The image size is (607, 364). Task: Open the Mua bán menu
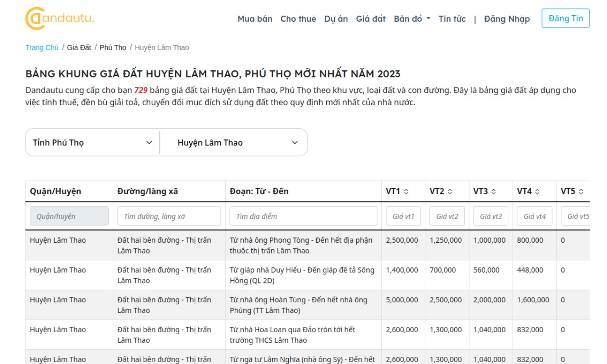pos(255,19)
